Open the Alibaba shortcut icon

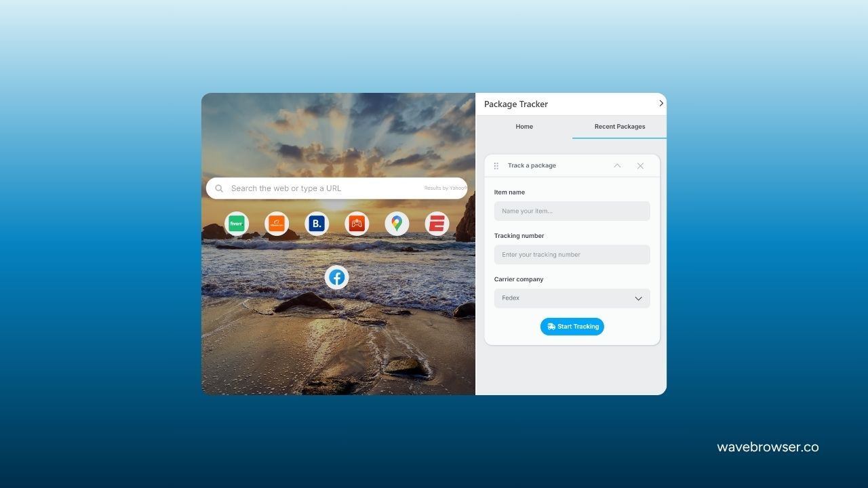pyautogui.click(x=276, y=224)
